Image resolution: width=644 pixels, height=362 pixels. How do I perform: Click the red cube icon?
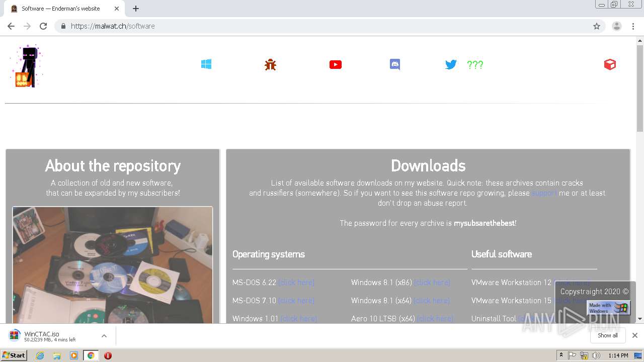[x=610, y=64]
